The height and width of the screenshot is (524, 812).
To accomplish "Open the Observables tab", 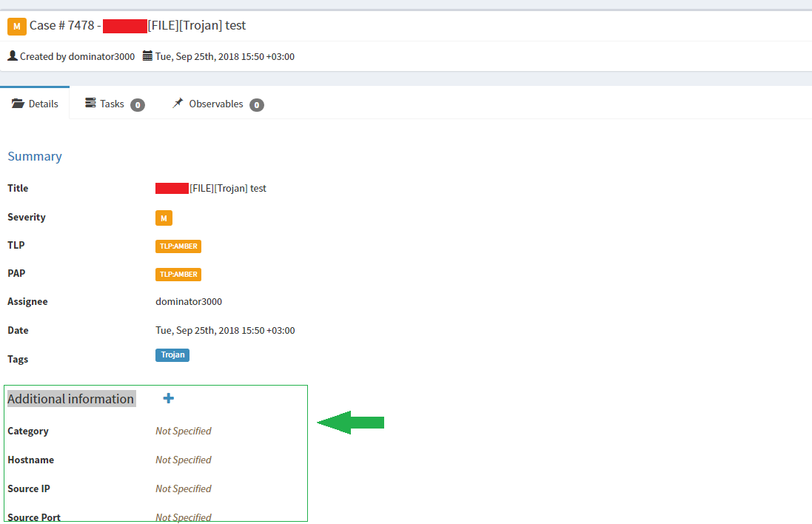I will point(217,104).
